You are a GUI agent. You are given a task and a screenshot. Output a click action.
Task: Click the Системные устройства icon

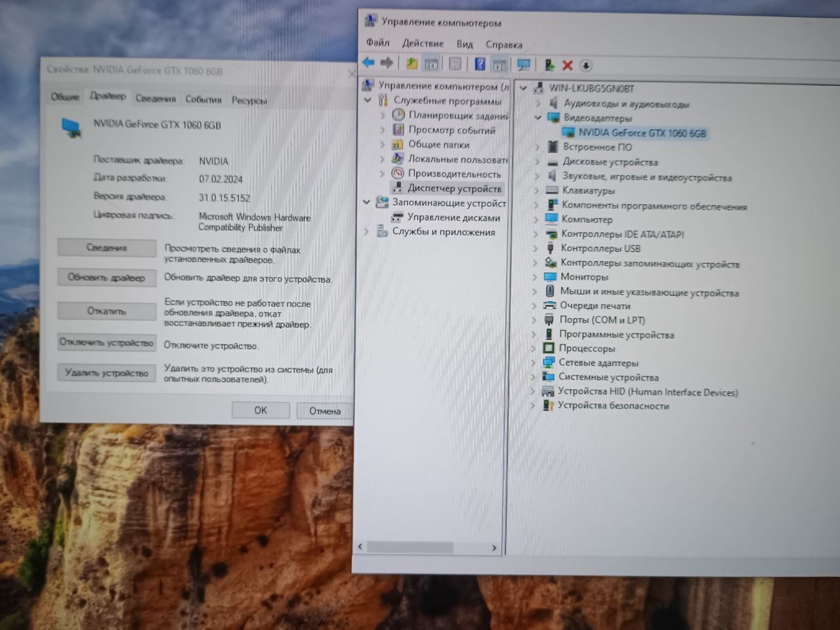coord(548,377)
